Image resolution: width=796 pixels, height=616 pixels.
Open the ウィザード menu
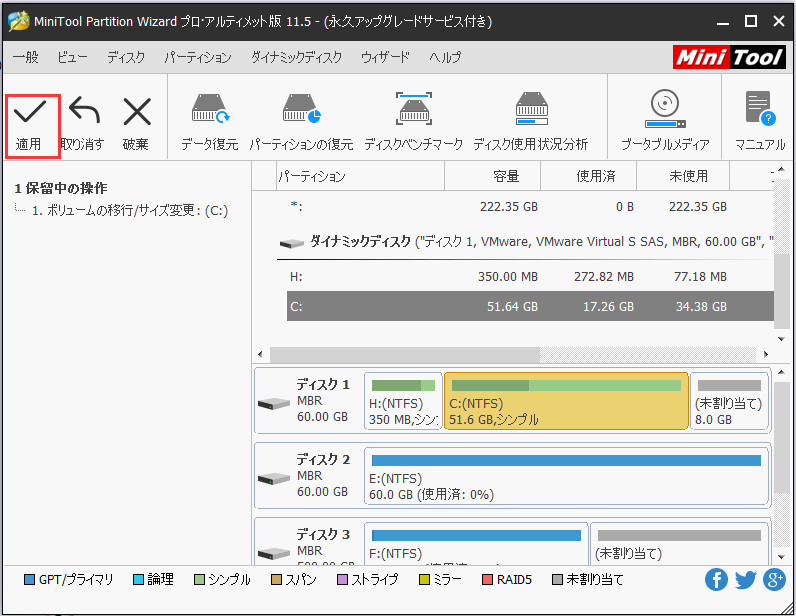tap(385, 58)
